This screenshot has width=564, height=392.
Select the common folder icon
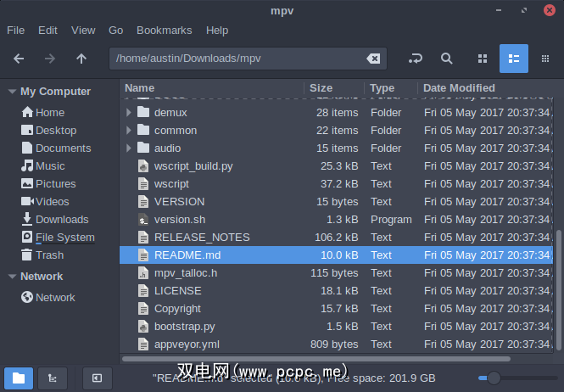click(143, 130)
